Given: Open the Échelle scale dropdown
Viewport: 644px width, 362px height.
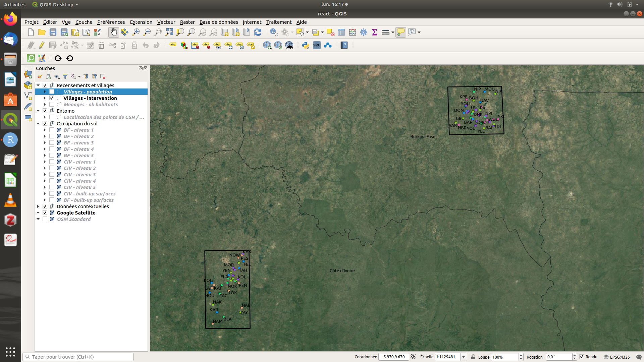Looking at the screenshot, I should point(464,357).
